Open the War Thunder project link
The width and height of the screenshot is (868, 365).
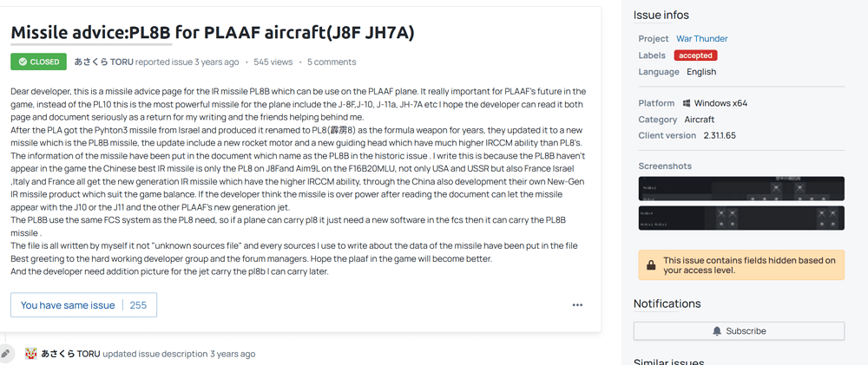(702, 39)
